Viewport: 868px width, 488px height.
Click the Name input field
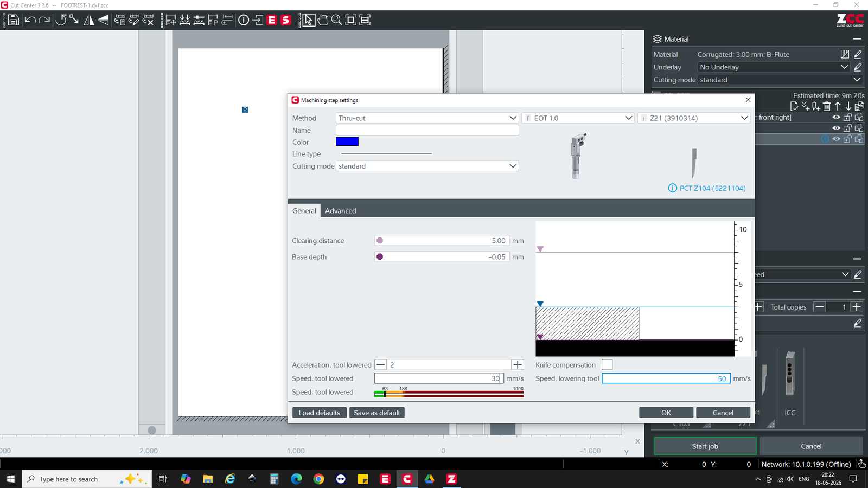[427, 130]
